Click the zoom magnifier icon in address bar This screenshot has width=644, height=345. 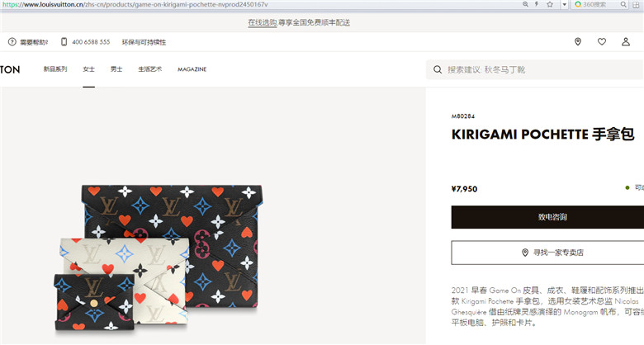tap(525, 4)
